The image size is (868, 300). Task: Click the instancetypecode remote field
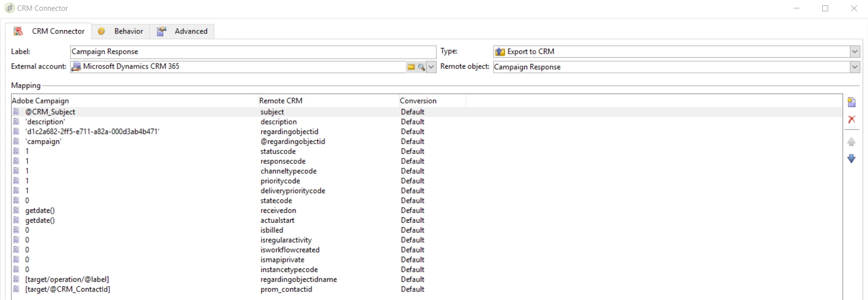tap(289, 269)
